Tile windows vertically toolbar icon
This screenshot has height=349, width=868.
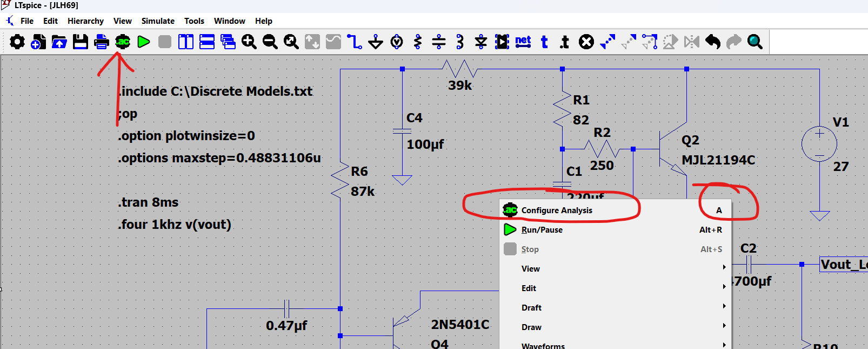point(186,42)
